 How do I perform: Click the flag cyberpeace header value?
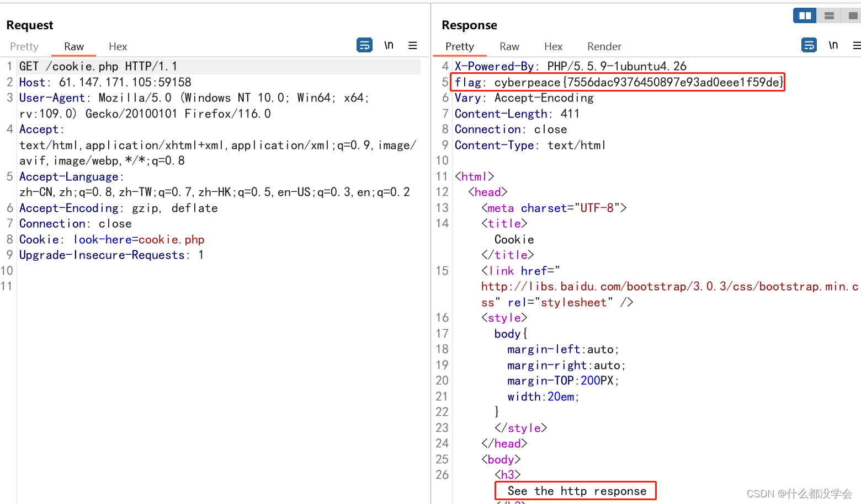[x=638, y=82]
